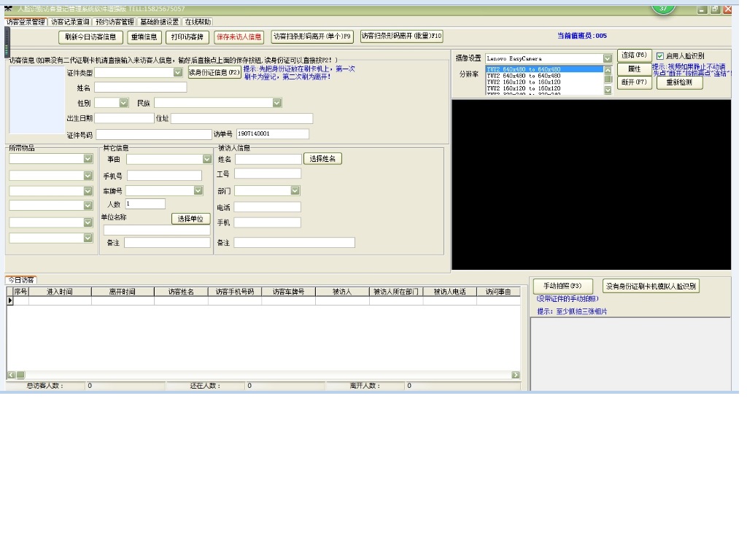Click the green circle badge showing 37

point(662,8)
